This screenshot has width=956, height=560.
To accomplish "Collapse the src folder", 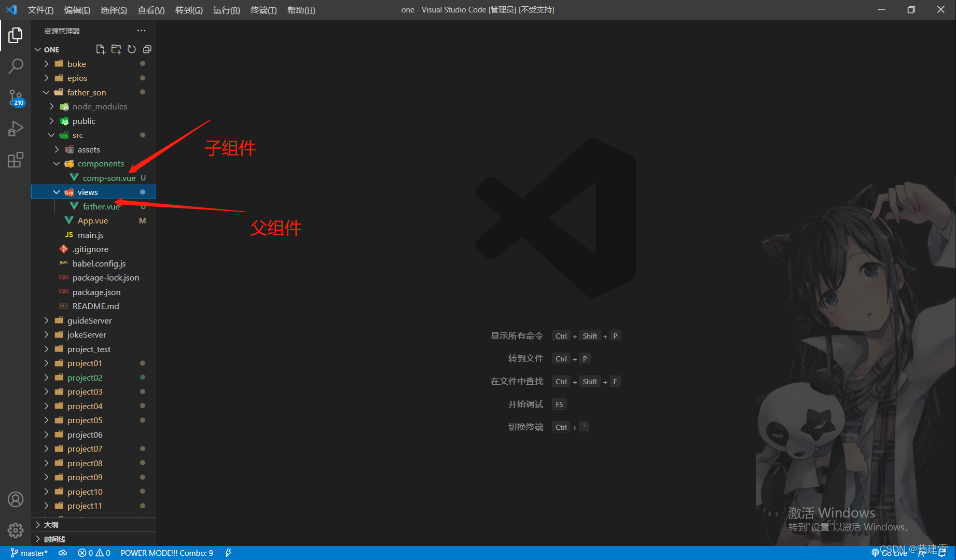I will click(51, 135).
